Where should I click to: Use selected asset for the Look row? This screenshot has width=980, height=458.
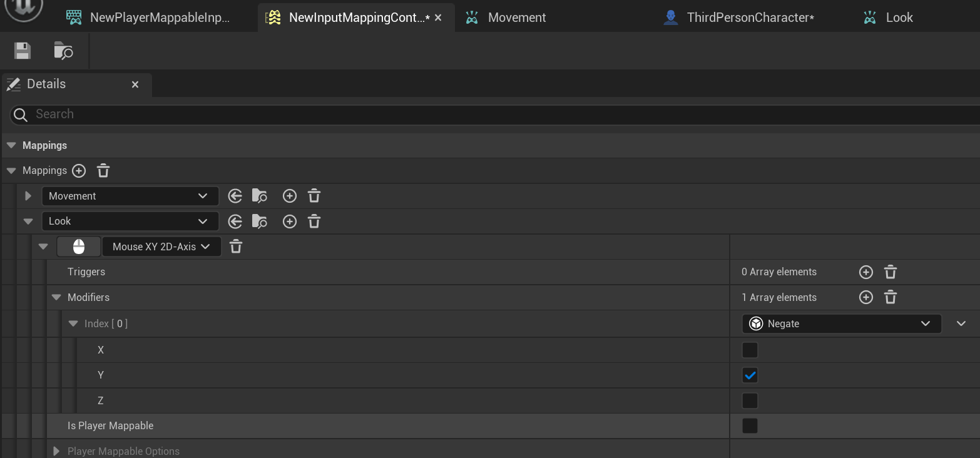click(235, 221)
